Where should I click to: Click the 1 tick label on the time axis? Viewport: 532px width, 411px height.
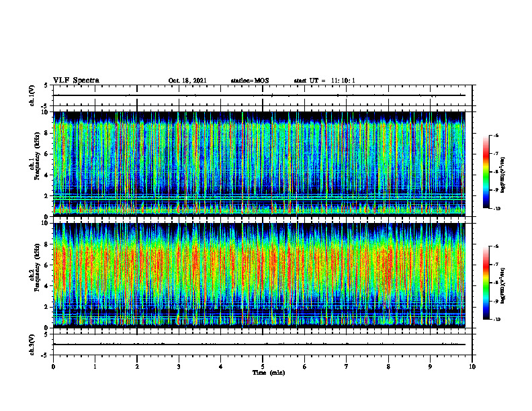pyautogui.click(x=95, y=367)
